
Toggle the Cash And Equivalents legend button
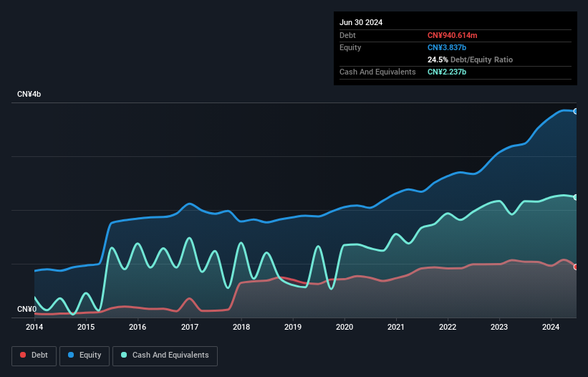[x=165, y=355]
